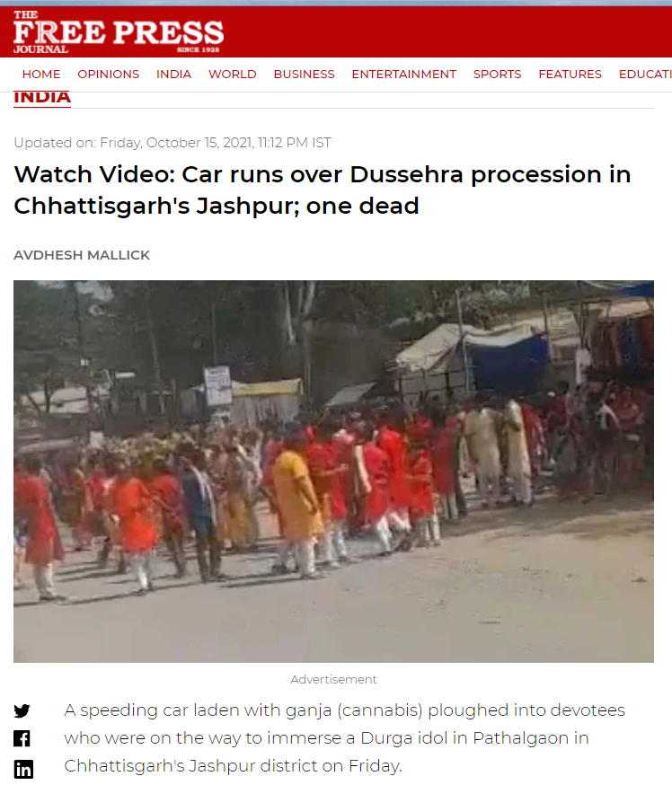The height and width of the screenshot is (785, 672).
Task: Open the Opinions section
Action: coord(108,74)
